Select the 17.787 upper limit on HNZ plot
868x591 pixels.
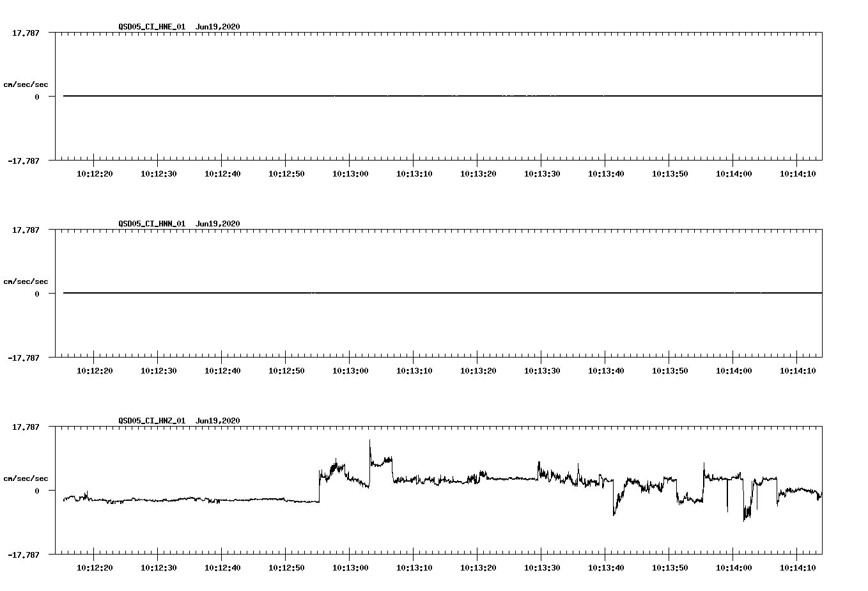pos(26,427)
